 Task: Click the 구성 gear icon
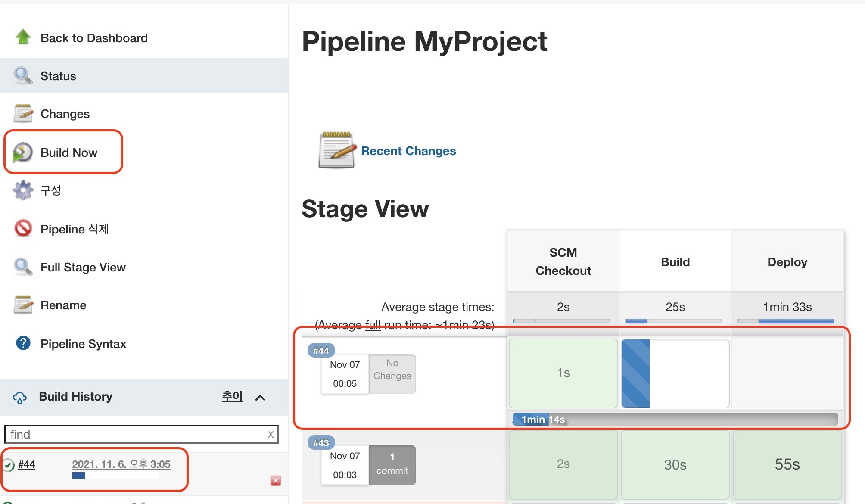23,190
